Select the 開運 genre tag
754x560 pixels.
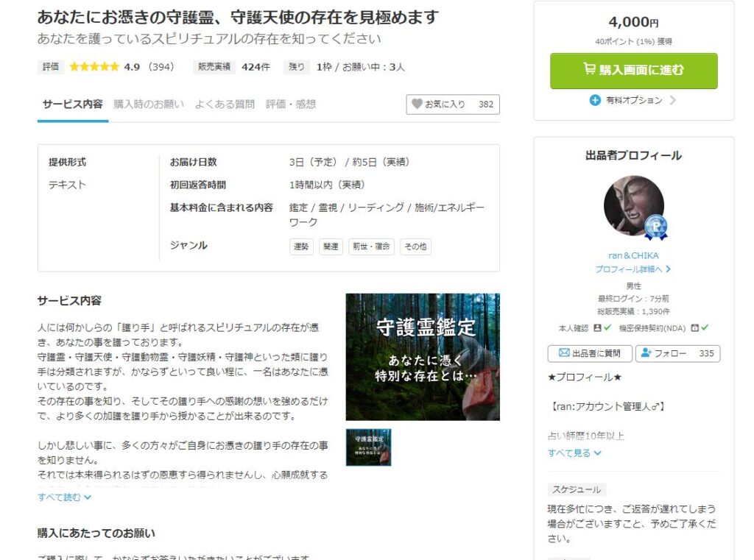click(x=331, y=247)
